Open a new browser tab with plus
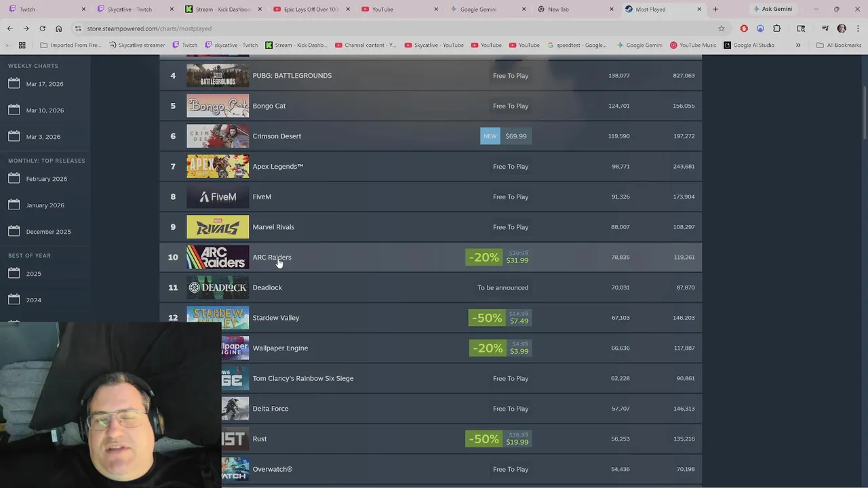This screenshot has width=868, height=488. (x=715, y=9)
